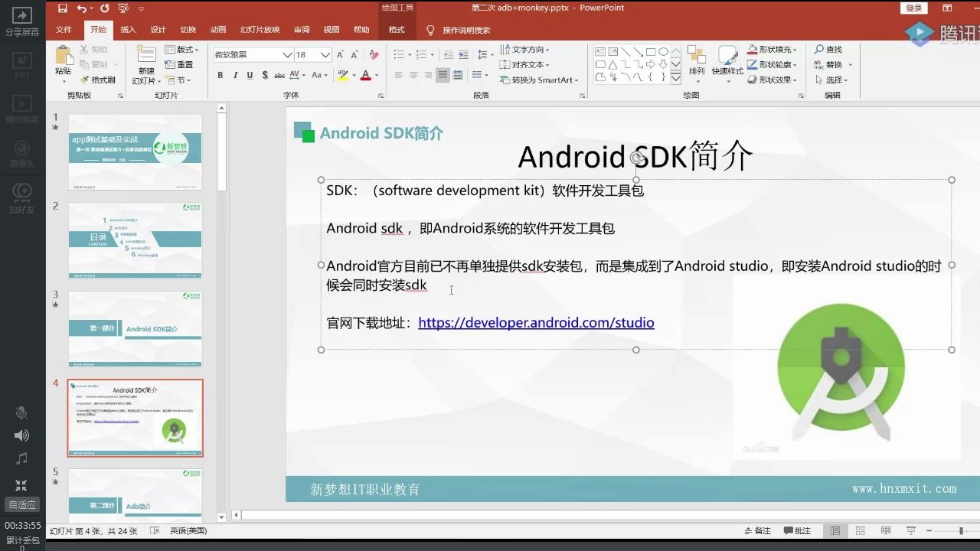This screenshot has height=551, width=980.
Task: Open the File (文件) tab
Action: (x=64, y=30)
